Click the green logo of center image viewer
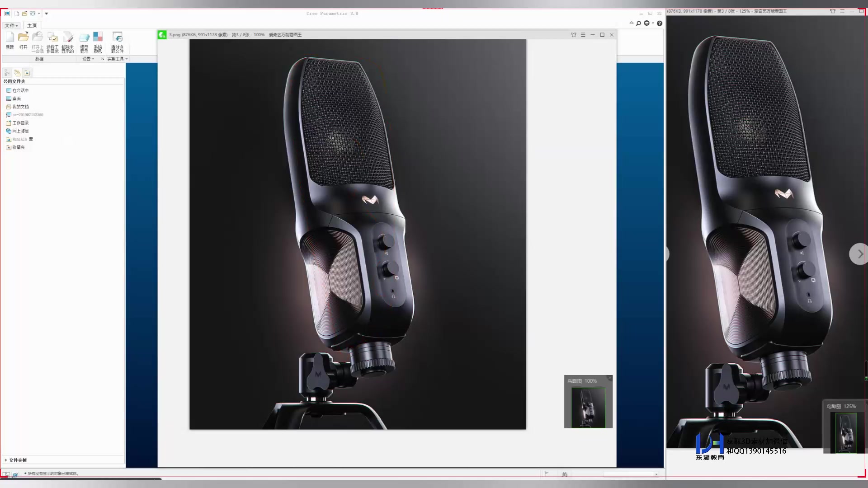 pyautogui.click(x=162, y=35)
